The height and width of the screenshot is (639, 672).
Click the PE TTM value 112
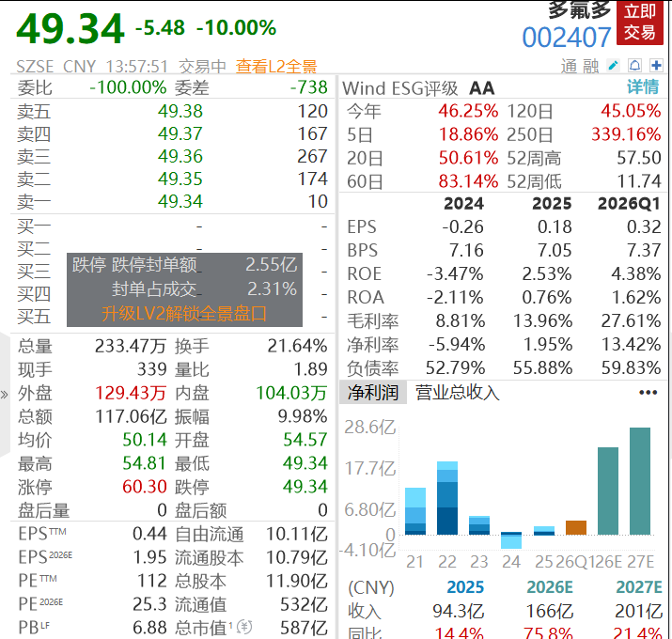click(x=151, y=581)
